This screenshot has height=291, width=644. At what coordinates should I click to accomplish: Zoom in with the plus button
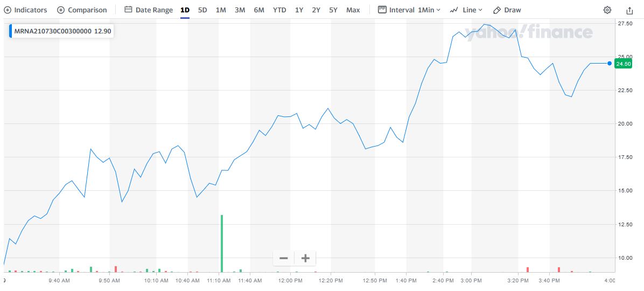(305, 258)
